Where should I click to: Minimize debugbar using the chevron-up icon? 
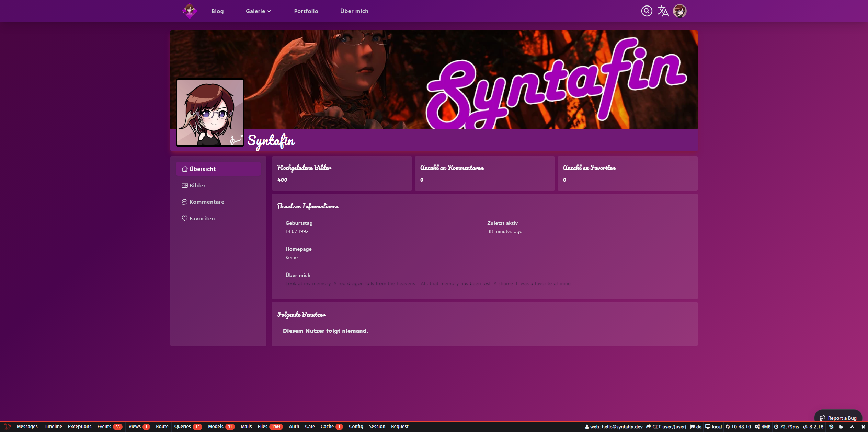click(x=852, y=427)
